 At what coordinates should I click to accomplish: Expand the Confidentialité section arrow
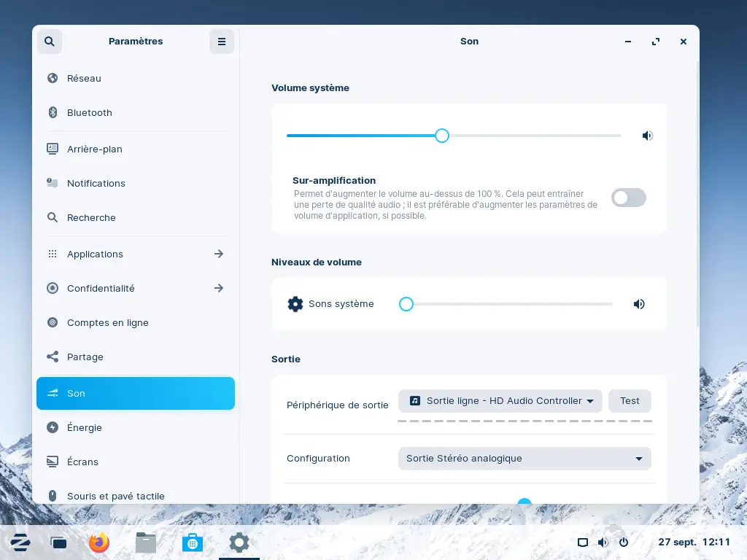click(x=219, y=288)
